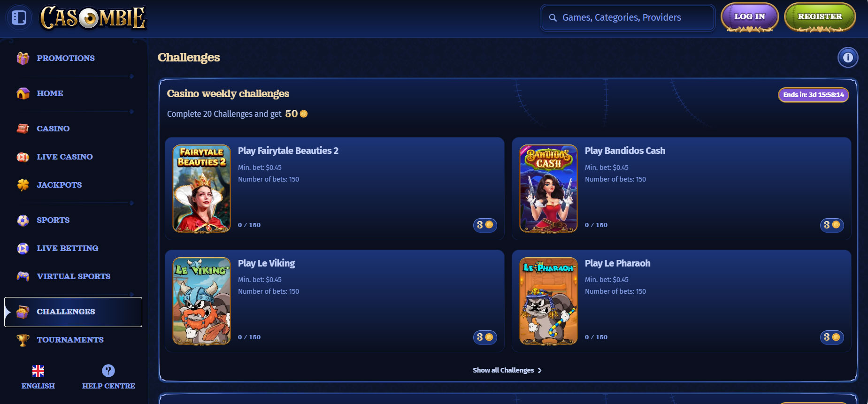The width and height of the screenshot is (868, 404).
Task: Click the 3-coin reward on Bandidos Cash
Action: pos(832,225)
